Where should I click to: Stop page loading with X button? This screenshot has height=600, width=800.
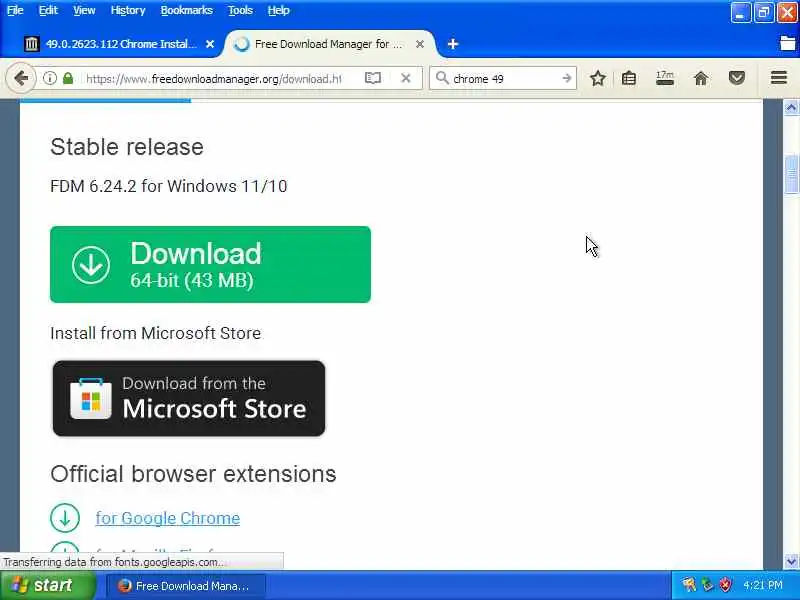click(406, 79)
